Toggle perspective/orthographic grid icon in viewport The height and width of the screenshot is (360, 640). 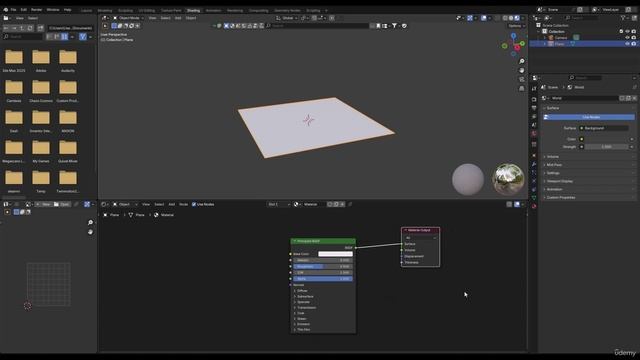coord(522,88)
